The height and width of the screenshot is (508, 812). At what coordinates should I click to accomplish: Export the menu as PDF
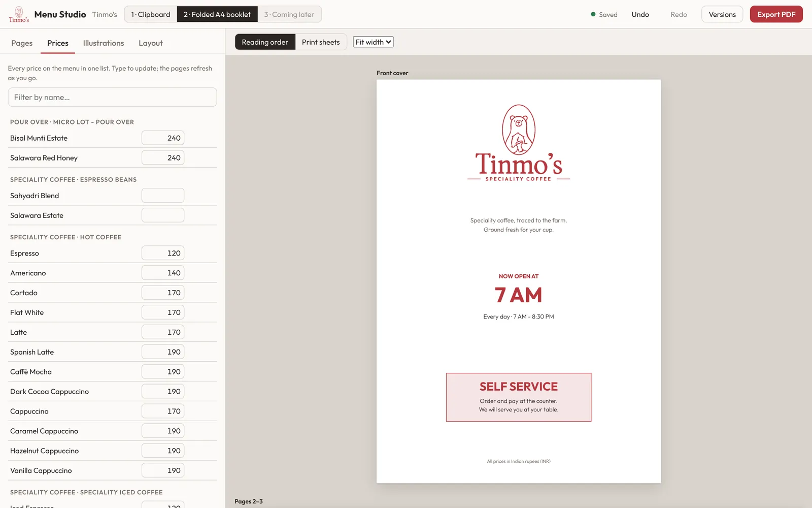coord(776,14)
